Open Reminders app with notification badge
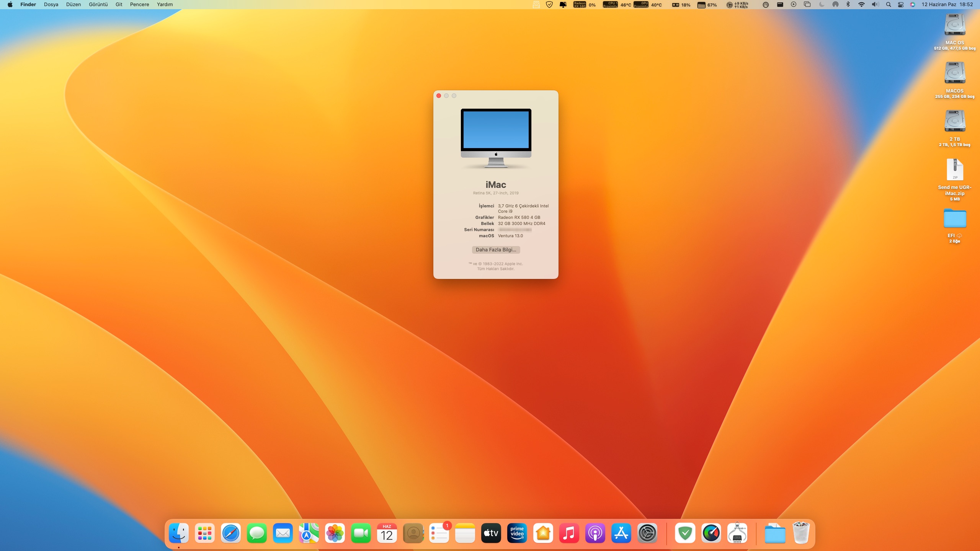The image size is (980, 551). [439, 533]
